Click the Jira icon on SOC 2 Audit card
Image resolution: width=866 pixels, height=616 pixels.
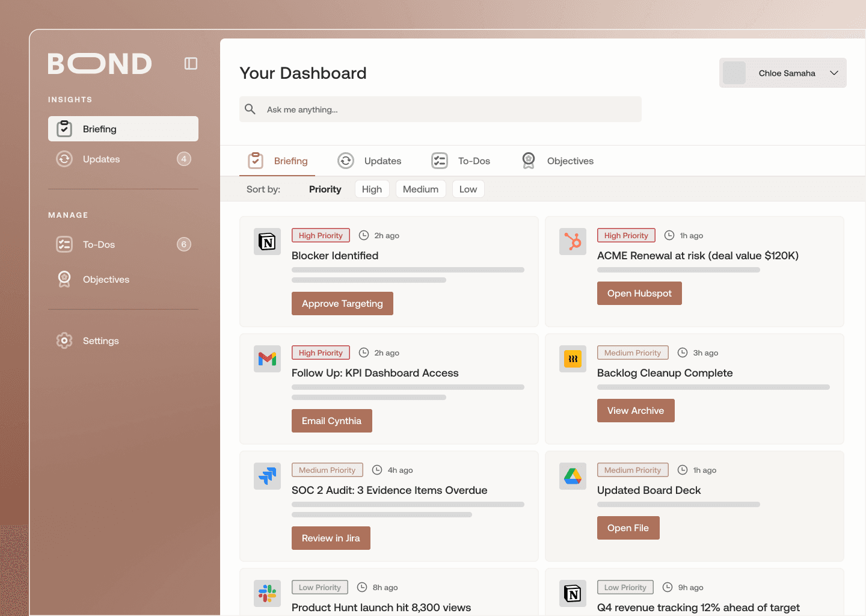267,476
